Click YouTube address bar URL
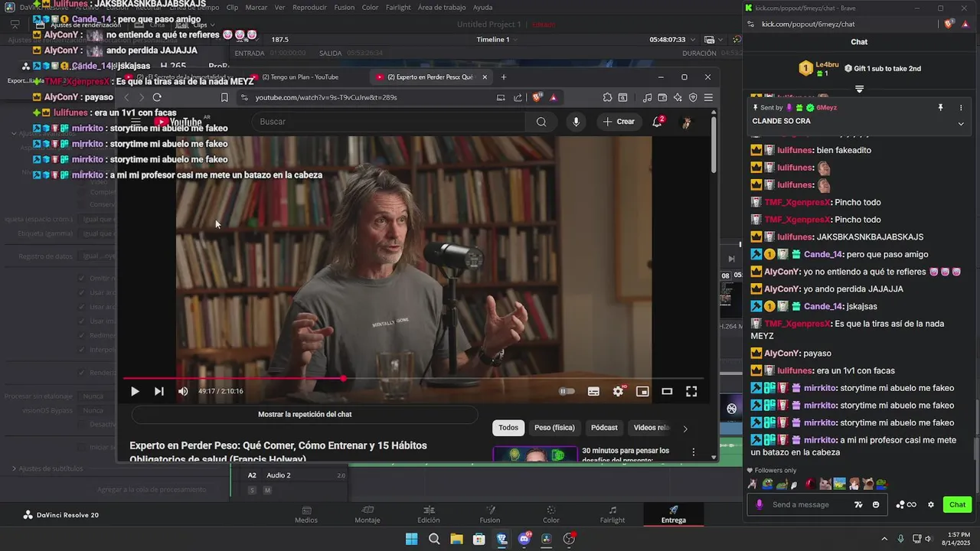 pyautogui.click(x=326, y=97)
